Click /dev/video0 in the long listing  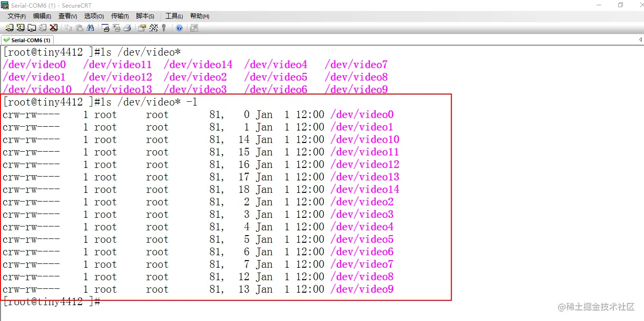(362, 114)
